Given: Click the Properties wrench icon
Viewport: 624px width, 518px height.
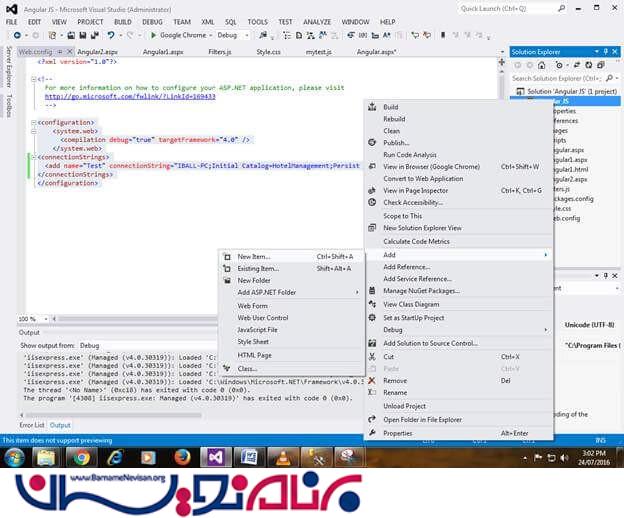Looking at the screenshot, I should 372,433.
